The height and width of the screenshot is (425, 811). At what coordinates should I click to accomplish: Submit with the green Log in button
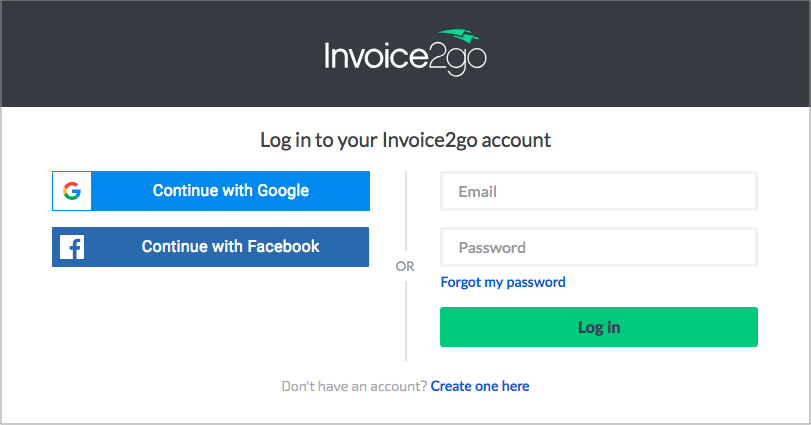[599, 327]
